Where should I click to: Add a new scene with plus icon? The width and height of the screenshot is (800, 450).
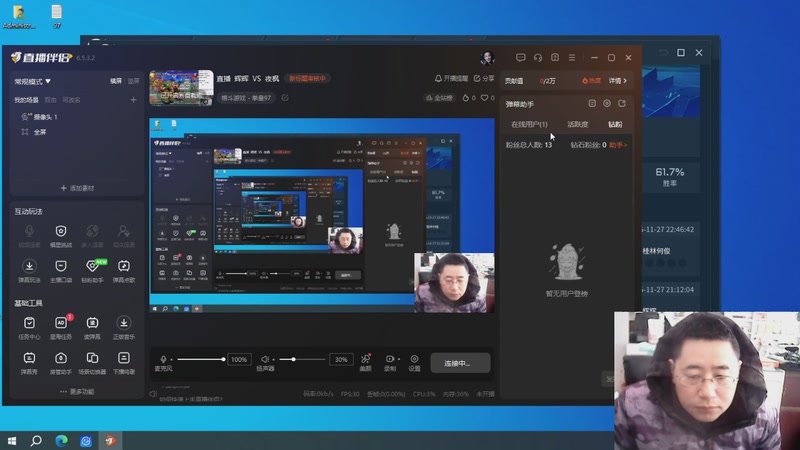(133, 100)
